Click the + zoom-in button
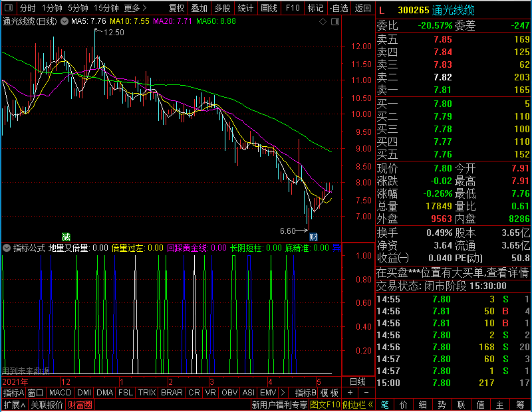Image resolution: width=532 pixels, height=412 pixels. pyautogui.click(x=350, y=393)
